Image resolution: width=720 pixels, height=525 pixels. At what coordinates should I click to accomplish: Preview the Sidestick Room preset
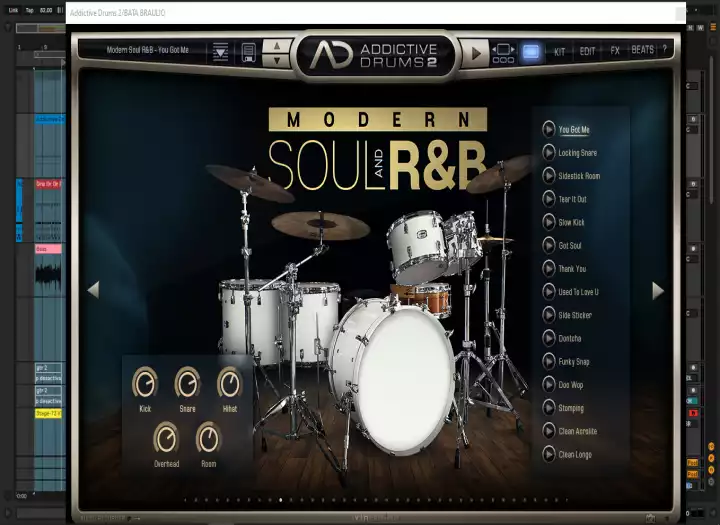click(548, 176)
